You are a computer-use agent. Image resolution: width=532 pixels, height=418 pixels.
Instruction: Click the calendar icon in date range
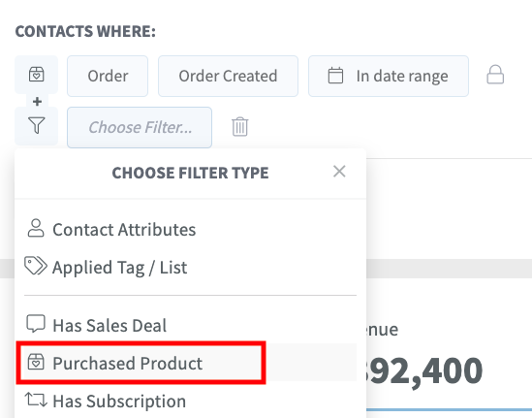click(x=335, y=76)
